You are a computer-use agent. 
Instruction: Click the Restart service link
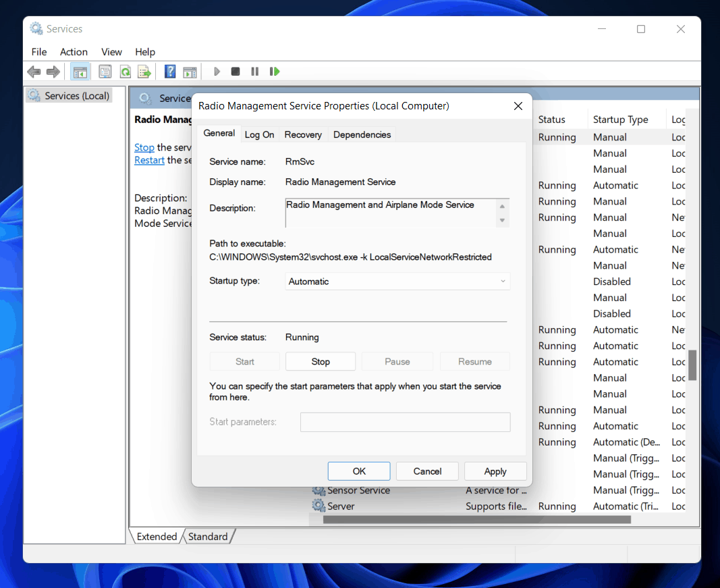pos(149,160)
